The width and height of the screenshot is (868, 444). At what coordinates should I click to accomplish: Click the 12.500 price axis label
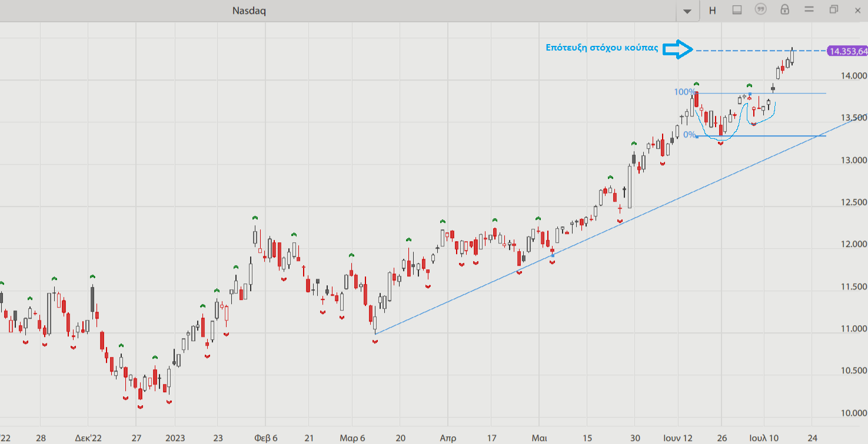coord(853,202)
